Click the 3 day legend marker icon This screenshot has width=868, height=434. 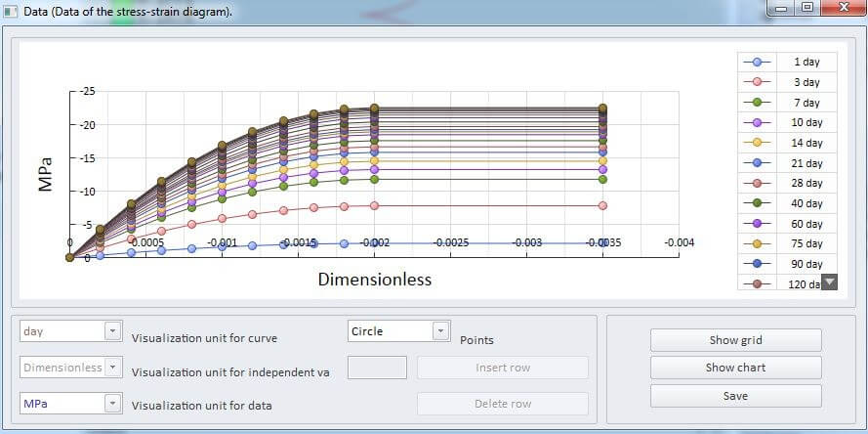(x=758, y=82)
